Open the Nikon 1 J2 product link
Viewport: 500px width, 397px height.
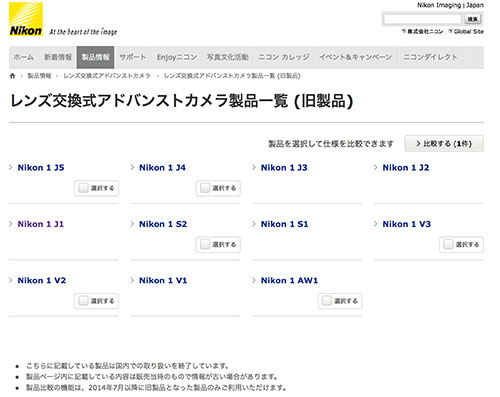pyautogui.click(x=406, y=168)
